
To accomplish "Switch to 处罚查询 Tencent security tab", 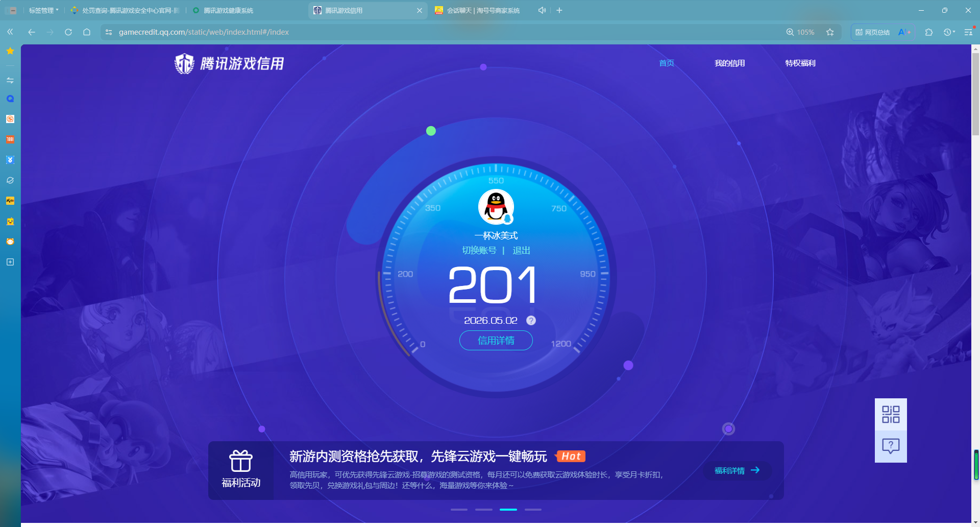I will point(125,10).
